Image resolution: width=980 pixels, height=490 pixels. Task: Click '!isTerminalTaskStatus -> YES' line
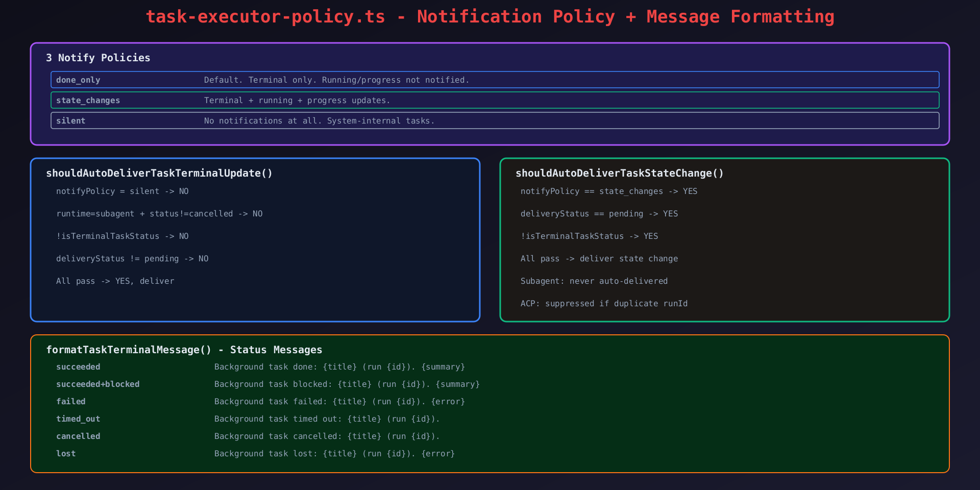coord(590,236)
